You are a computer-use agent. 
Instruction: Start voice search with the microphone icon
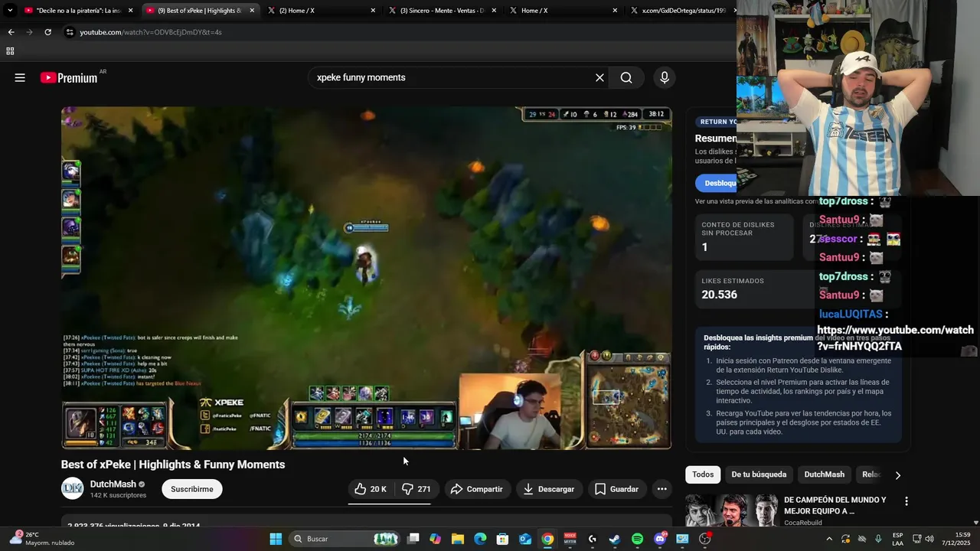[665, 77]
